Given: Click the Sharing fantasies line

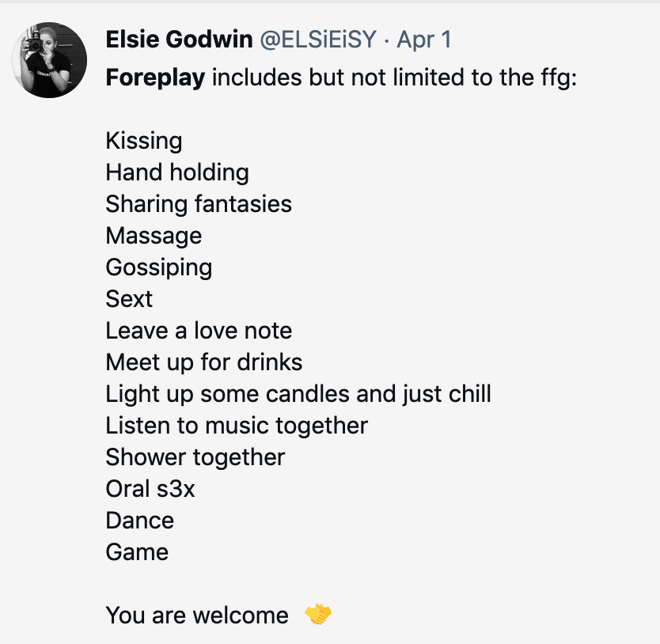Looking at the screenshot, I should [199, 204].
